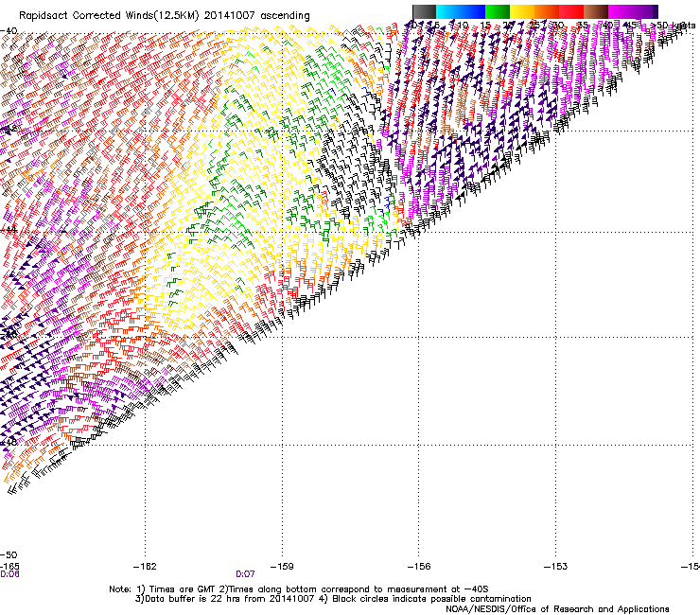700x615 pixels.
Task: Click the red 30-35 knot legend segment
Action: [571, 11]
